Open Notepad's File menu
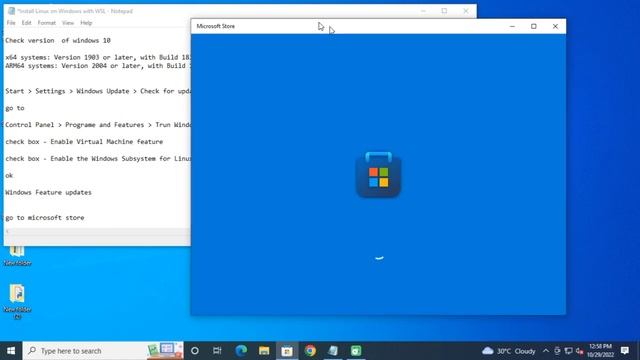Screen dimensions: 640x360 tap(11, 23)
